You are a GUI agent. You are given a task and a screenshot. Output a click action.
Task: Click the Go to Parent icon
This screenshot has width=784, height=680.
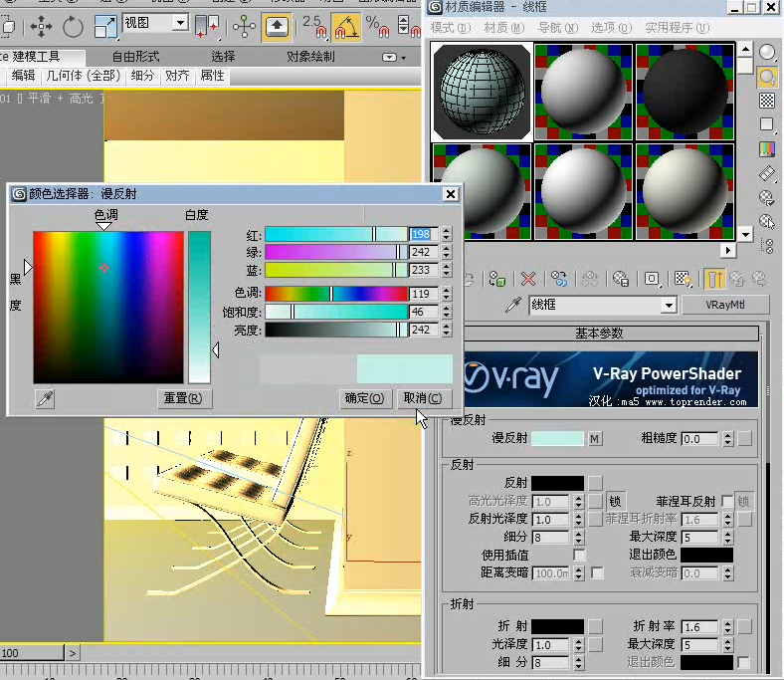737,279
